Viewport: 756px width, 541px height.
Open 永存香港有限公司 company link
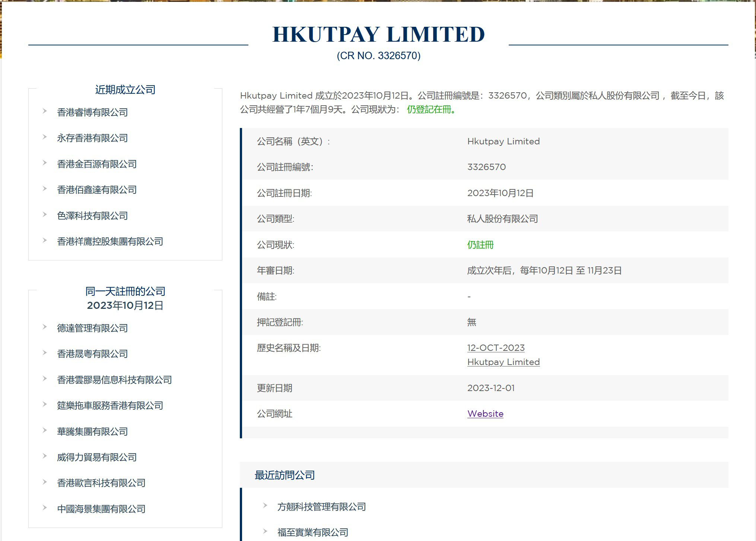pyautogui.click(x=92, y=138)
